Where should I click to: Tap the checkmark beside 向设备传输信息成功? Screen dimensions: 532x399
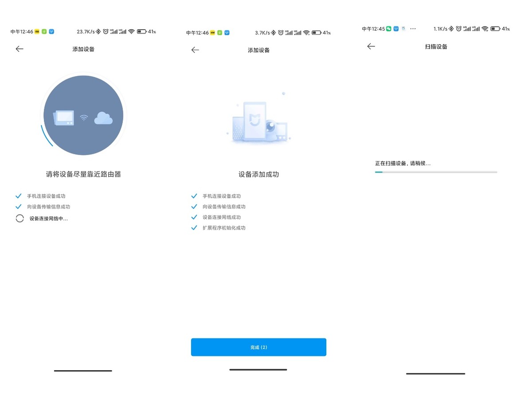click(194, 206)
